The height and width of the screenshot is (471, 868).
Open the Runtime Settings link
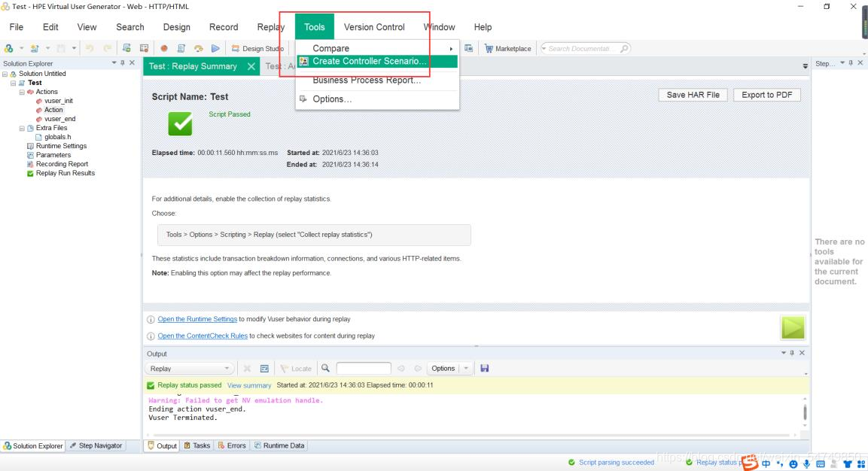197,319
